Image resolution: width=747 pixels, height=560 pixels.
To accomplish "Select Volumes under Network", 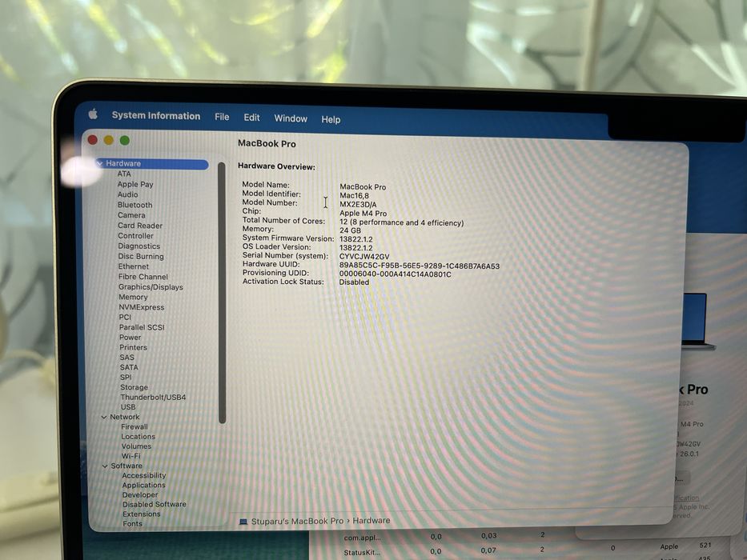I will (136, 446).
